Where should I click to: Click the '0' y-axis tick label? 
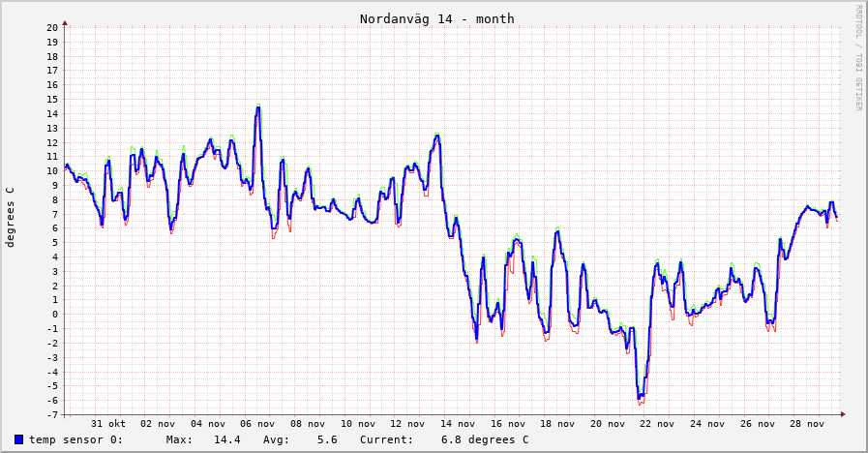55,315
